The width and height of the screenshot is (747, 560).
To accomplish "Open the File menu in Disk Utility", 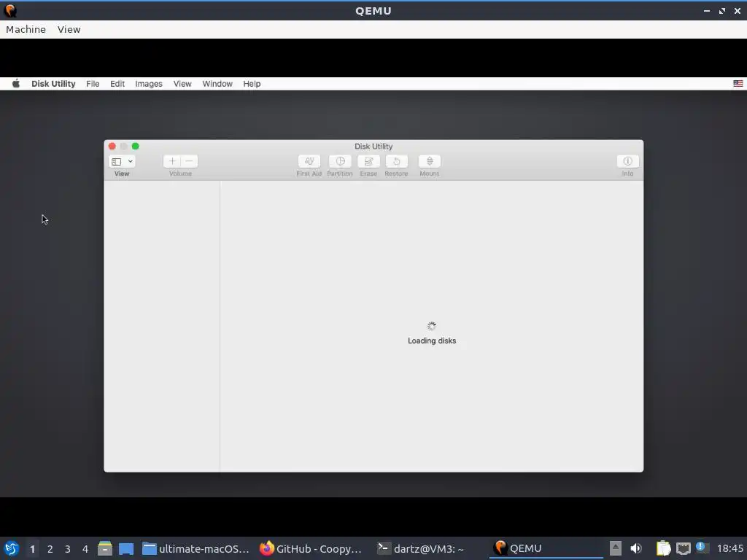I will click(93, 84).
